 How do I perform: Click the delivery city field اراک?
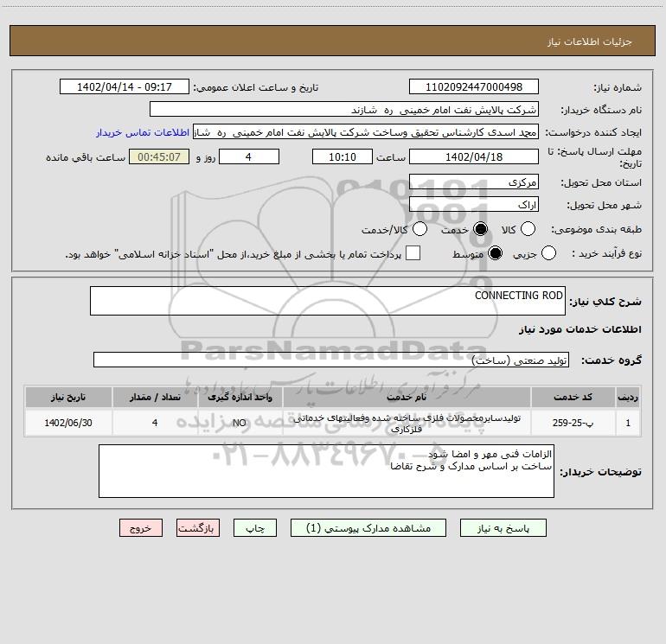474,204
